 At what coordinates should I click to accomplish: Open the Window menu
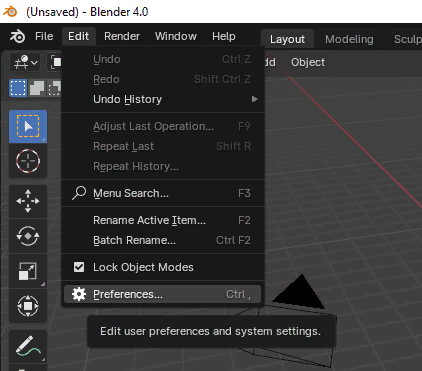(x=176, y=36)
